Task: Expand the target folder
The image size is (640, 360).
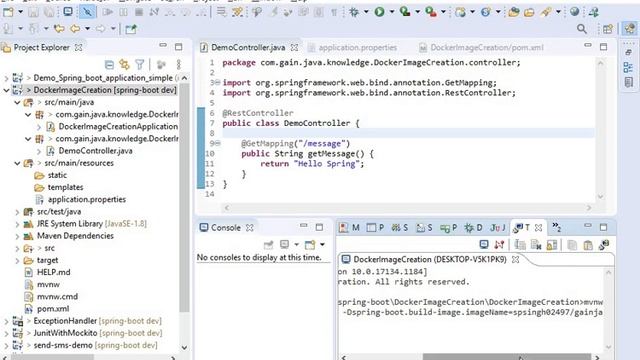Action: click(18, 260)
